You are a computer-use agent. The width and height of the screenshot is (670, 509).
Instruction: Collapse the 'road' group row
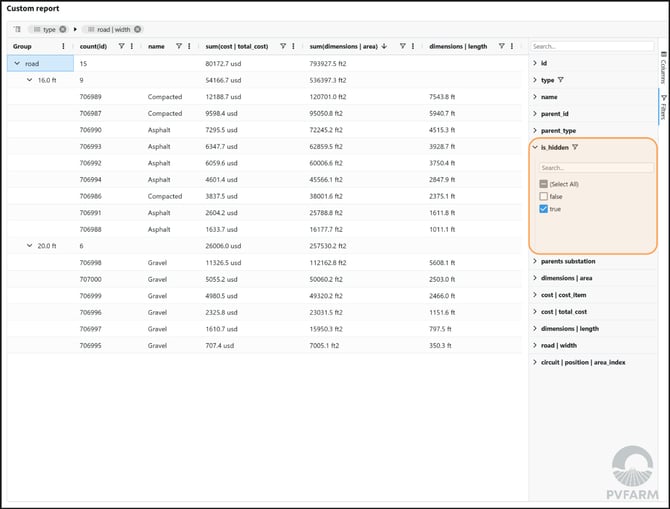click(x=16, y=63)
